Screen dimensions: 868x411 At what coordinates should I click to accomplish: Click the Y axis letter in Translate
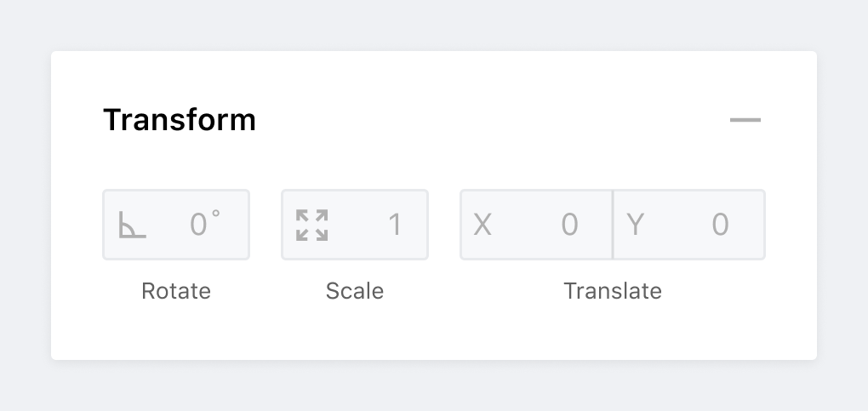[635, 225]
